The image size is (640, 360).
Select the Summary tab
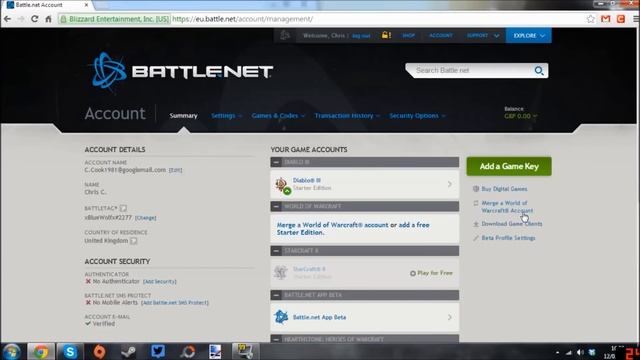tap(183, 116)
